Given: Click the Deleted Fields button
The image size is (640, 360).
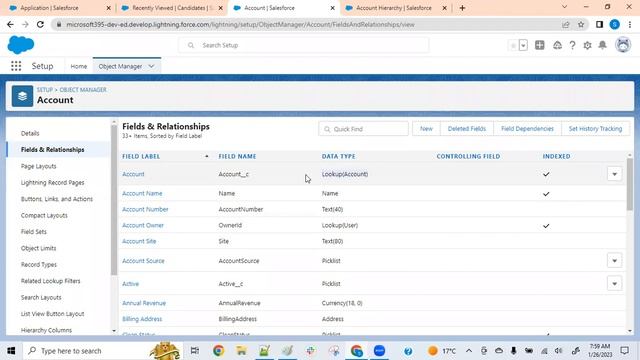Looking at the screenshot, I should click(467, 129).
